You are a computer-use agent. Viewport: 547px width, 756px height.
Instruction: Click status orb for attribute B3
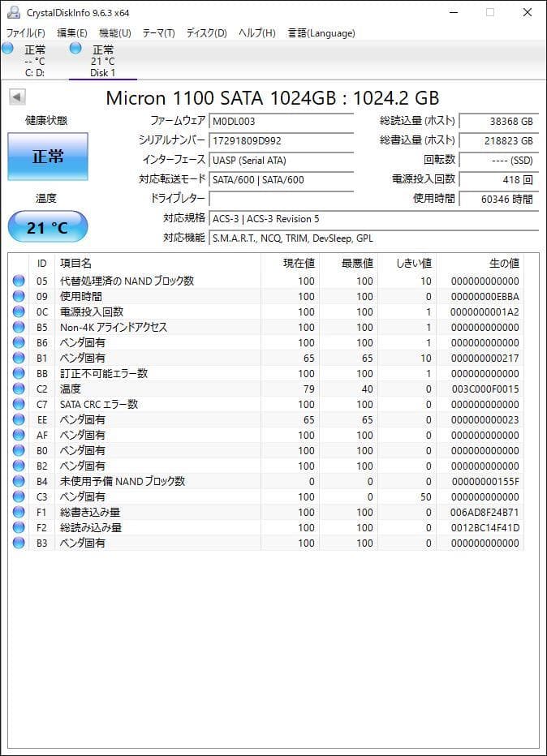19,543
